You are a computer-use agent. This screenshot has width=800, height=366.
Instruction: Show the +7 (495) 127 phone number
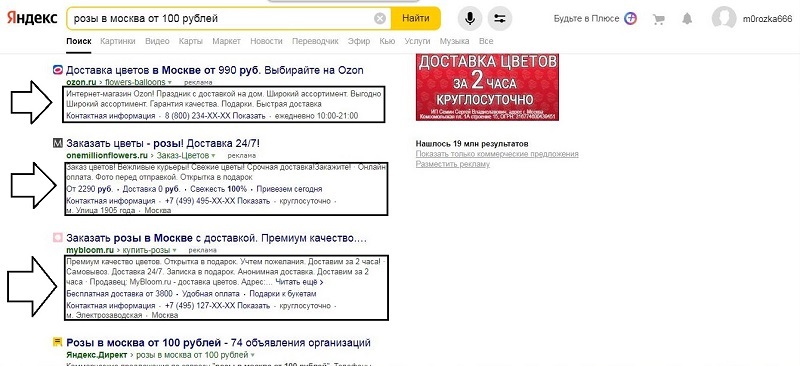pyautogui.click(x=217, y=305)
